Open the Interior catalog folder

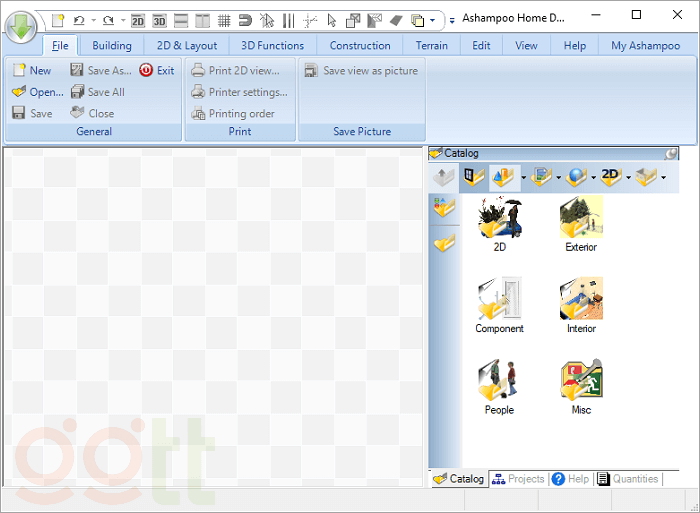pos(581,306)
